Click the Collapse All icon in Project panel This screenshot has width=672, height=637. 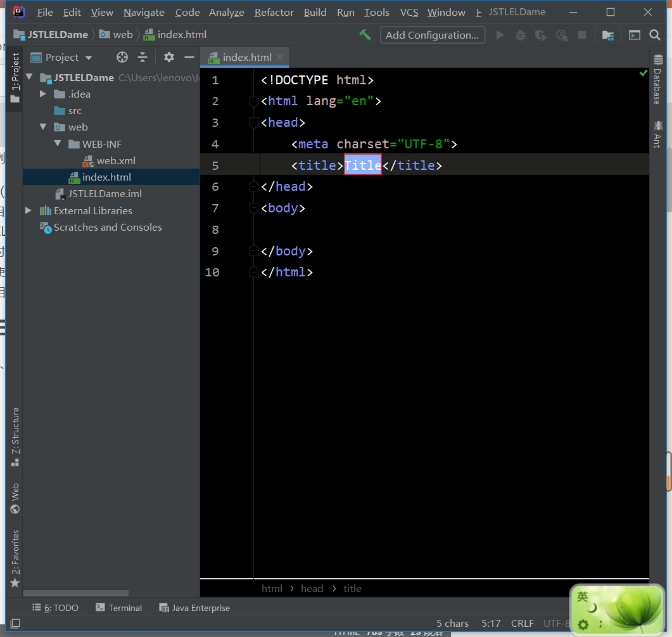(x=143, y=57)
